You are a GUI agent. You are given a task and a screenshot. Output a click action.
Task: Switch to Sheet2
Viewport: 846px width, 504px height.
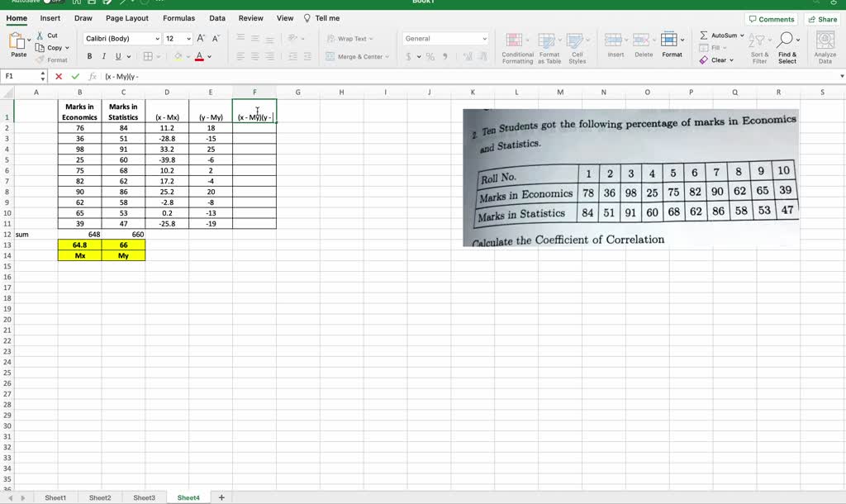(99, 497)
